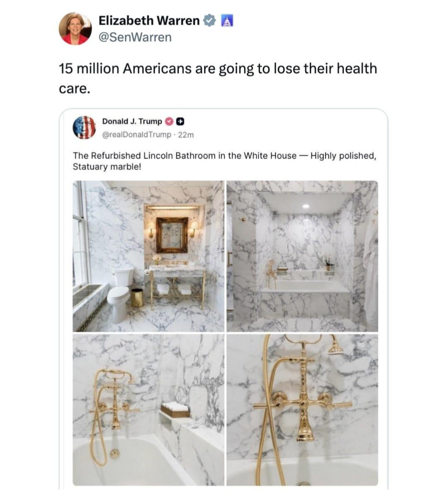Open the Elizabeth Warren display name

149,20
